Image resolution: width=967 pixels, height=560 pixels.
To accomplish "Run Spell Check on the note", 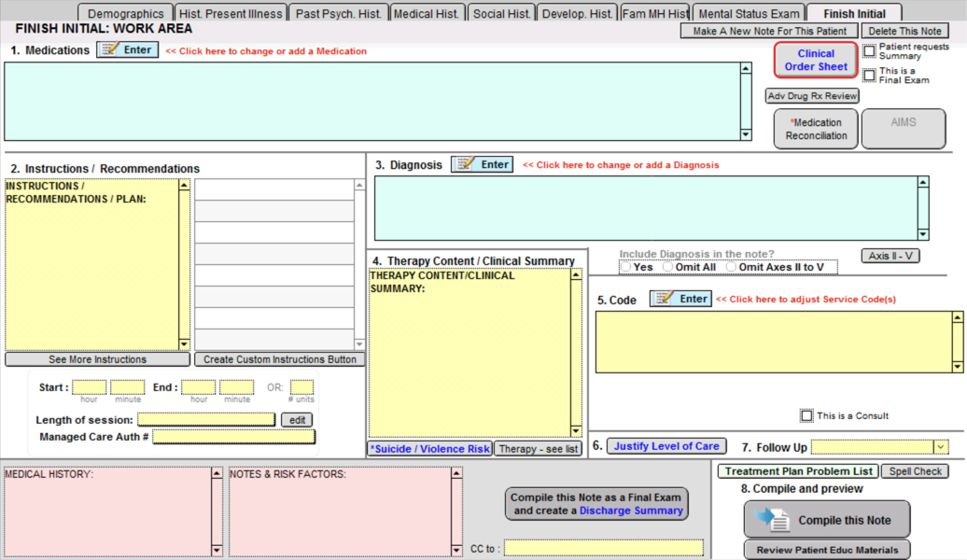I will pyautogui.click(x=915, y=471).
